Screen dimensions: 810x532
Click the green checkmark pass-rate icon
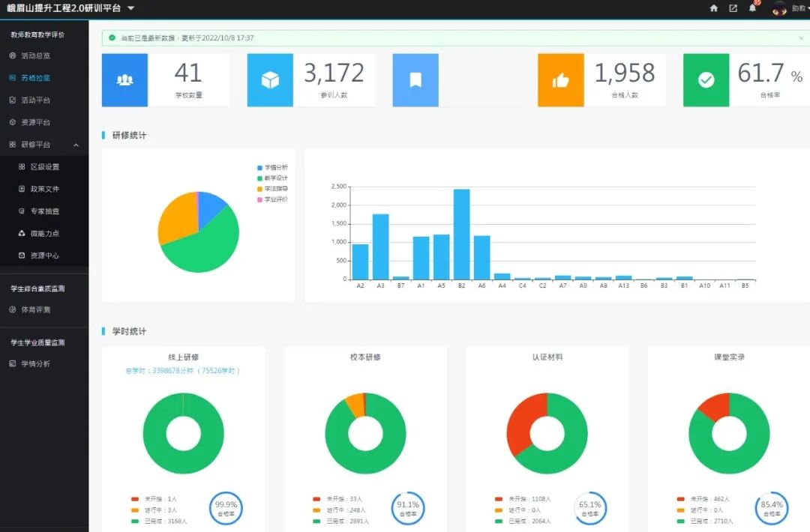point(706,80)
